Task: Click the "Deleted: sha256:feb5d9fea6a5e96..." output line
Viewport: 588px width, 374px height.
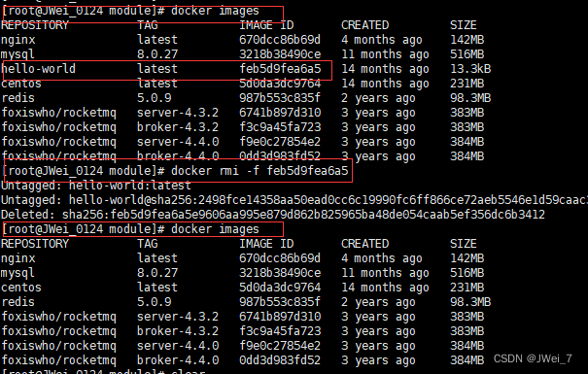Action: coord(273,215)
